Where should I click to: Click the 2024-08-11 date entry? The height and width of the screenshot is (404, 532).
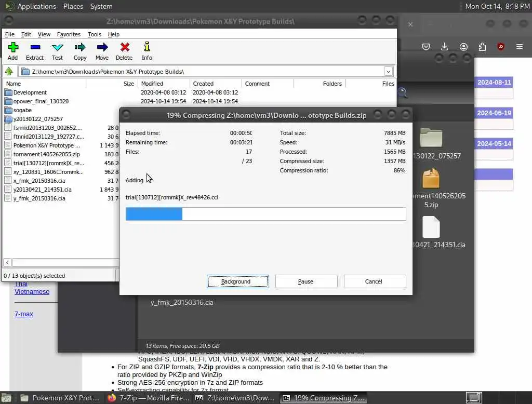coord(494,83)
